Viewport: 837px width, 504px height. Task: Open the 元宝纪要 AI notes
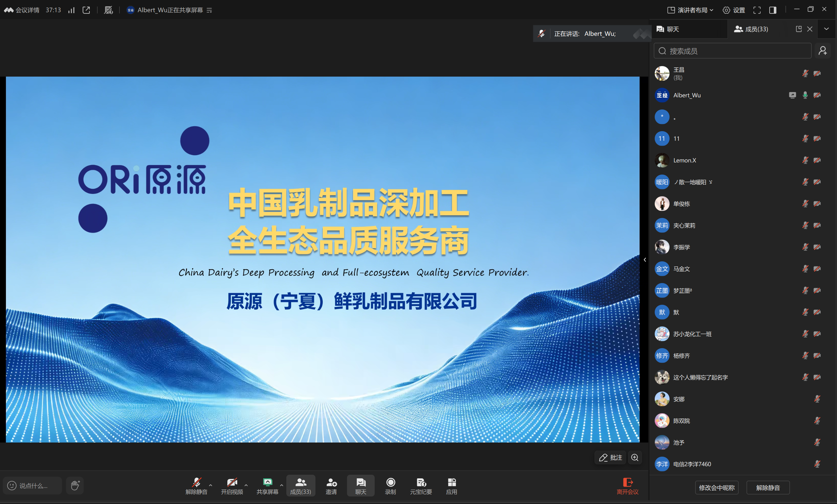tap(420, 485)
